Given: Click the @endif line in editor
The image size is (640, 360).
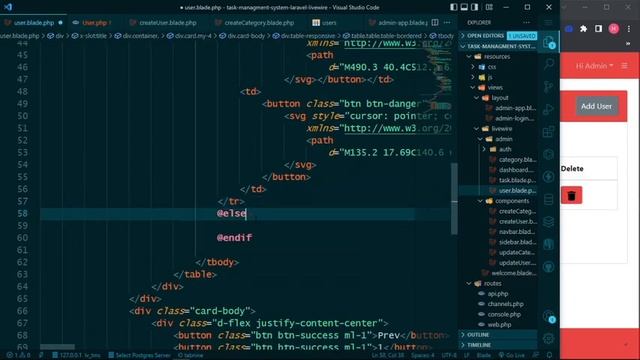Looking at the screenshot, I should [234, 238].
